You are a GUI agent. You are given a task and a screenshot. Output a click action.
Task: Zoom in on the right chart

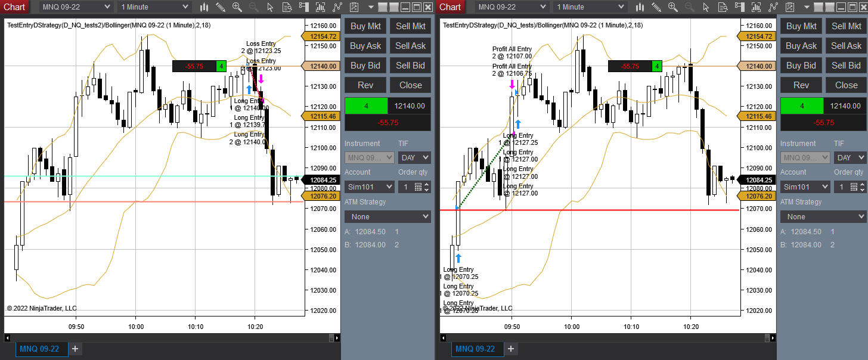[x=673, y=7]
